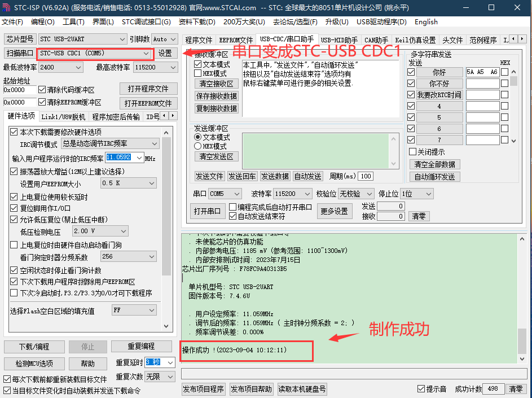The width and height of the screenshot is (532, 398).
Task: Click the 扫描串口 button
Action: pyautogui.click(x=20, y=53)
